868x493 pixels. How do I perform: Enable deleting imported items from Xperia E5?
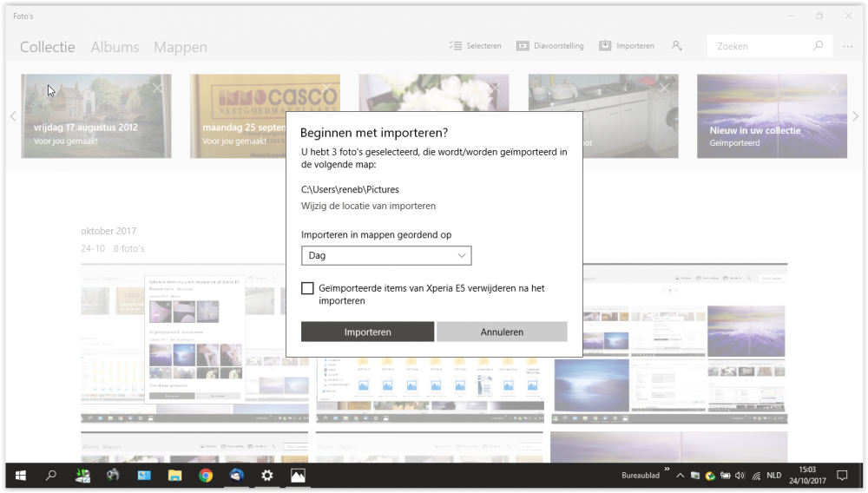[307, 288]
